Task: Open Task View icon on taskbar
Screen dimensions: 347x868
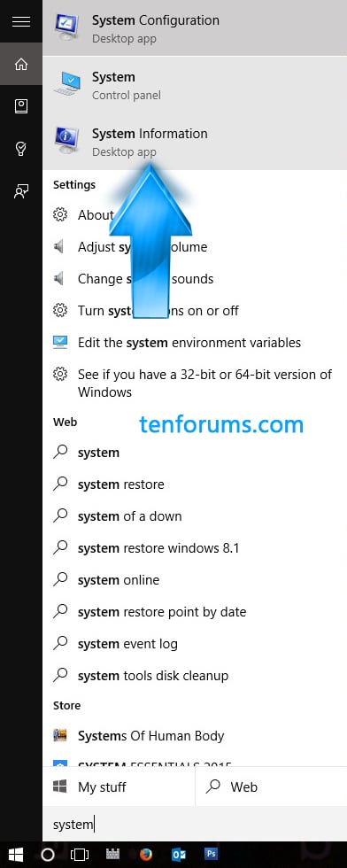Action: pyautogui.click(x=81, y=855)
